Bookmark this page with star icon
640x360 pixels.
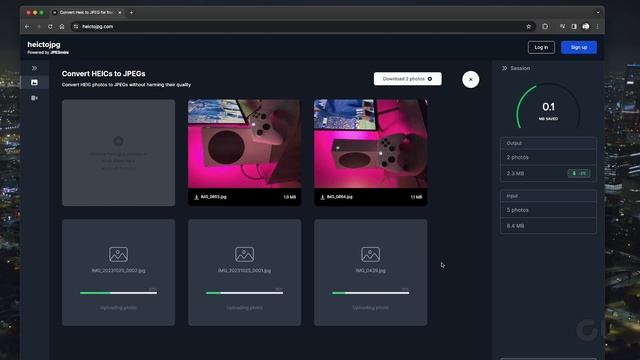pos(529,27)
